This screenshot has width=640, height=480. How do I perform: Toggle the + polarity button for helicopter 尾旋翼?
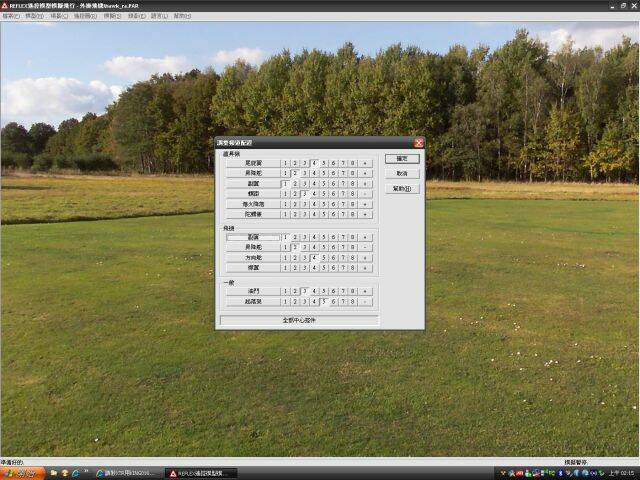click(x=365, y=163)
